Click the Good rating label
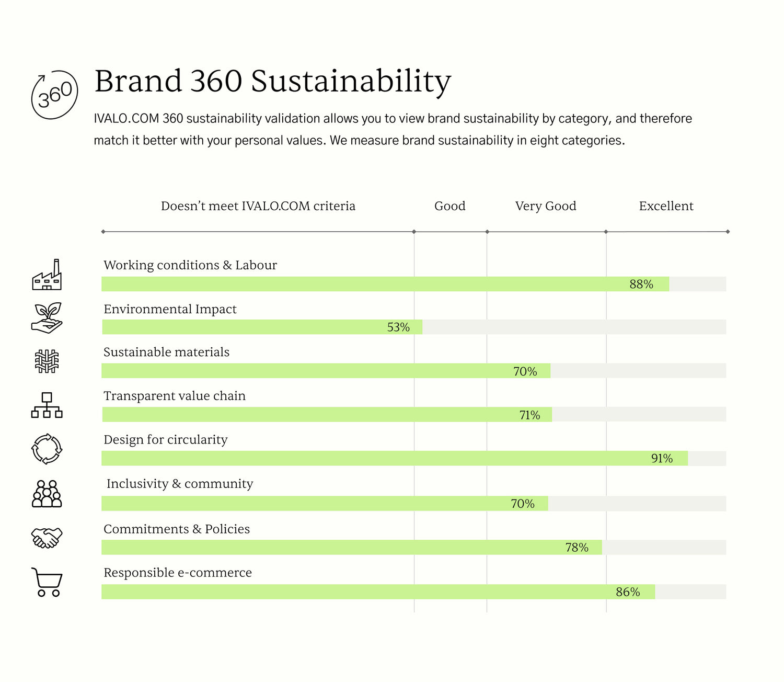 pos(449,206)
